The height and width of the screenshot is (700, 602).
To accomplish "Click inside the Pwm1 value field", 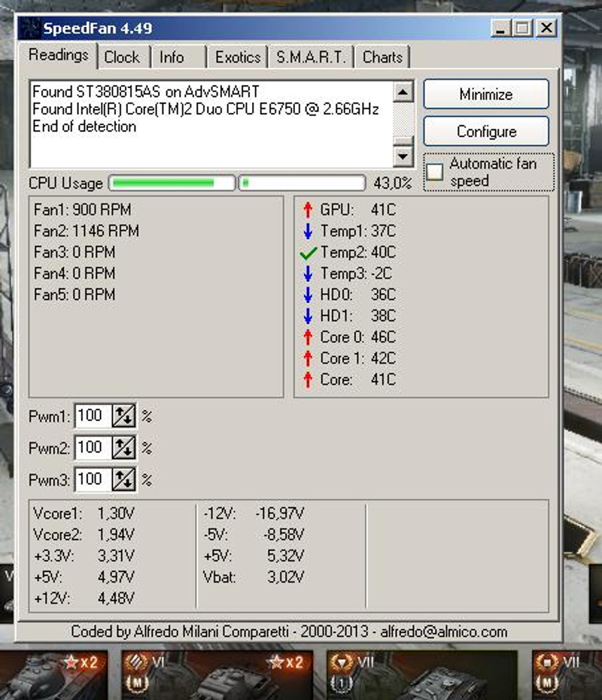I will [x=93, y=416].
